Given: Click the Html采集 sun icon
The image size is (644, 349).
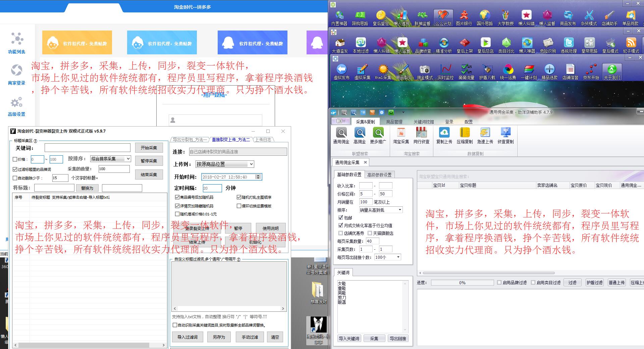Looking at the screenshot, I should [x=383, y=72].
